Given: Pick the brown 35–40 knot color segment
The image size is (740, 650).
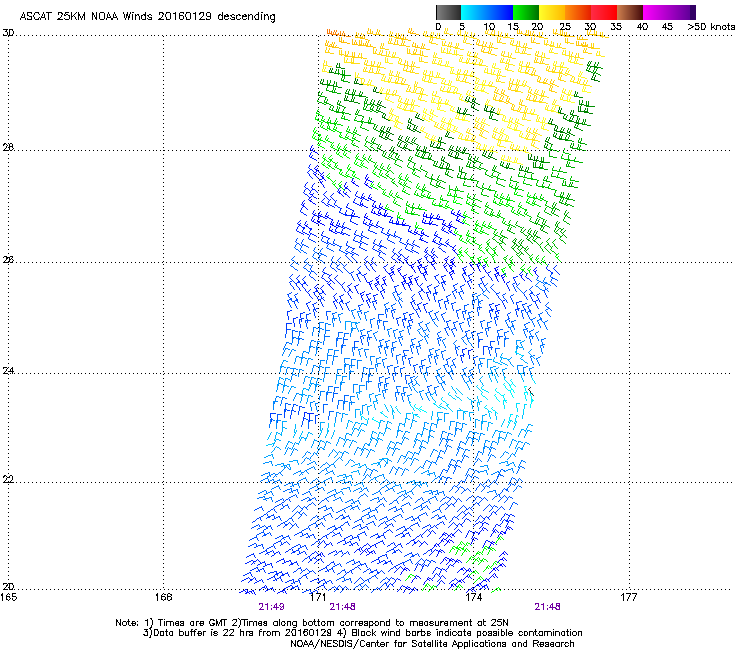Looking at the screenshot, I should (630, 12).
